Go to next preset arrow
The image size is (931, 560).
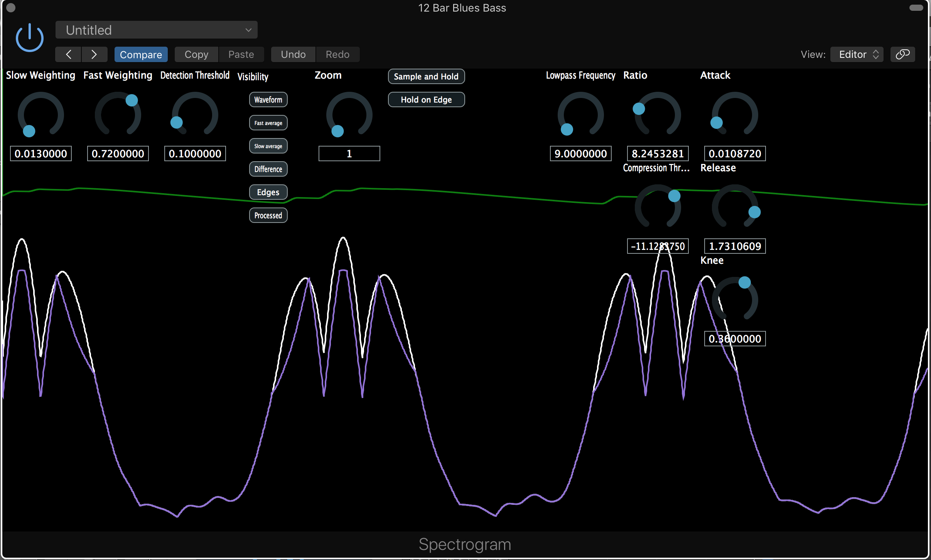(x=94, y=54)
